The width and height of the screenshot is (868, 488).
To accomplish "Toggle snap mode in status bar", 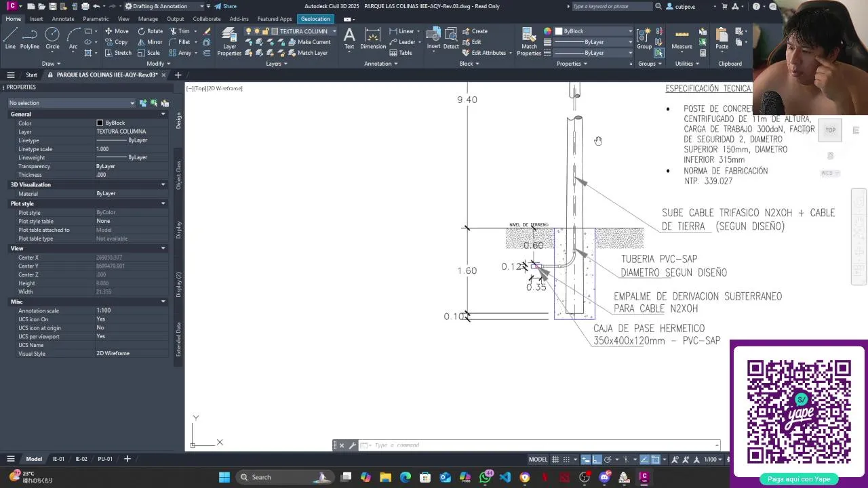I will (566, 460).
